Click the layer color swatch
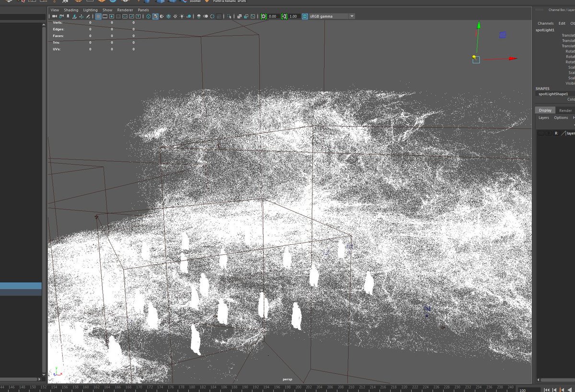The width and height of the screenshot is (575, 392). (x=563, y=133)
